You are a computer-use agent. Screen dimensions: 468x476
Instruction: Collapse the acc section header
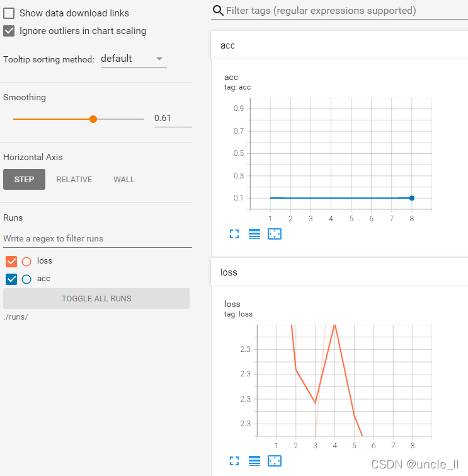click(340, 45)
